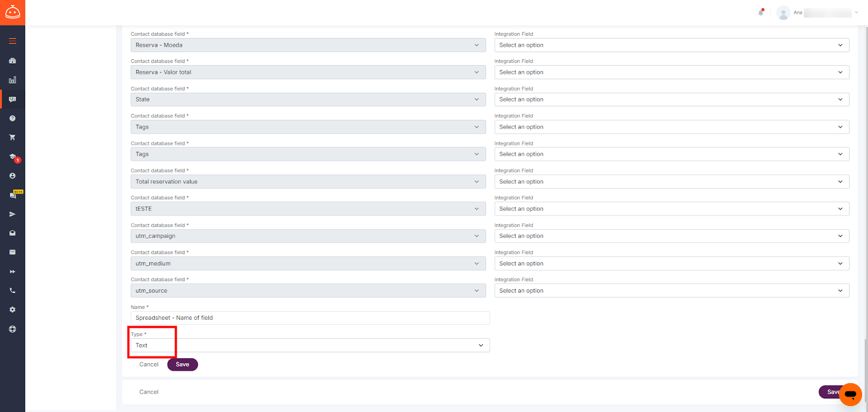Click the Name * field label

coord(139,307)
